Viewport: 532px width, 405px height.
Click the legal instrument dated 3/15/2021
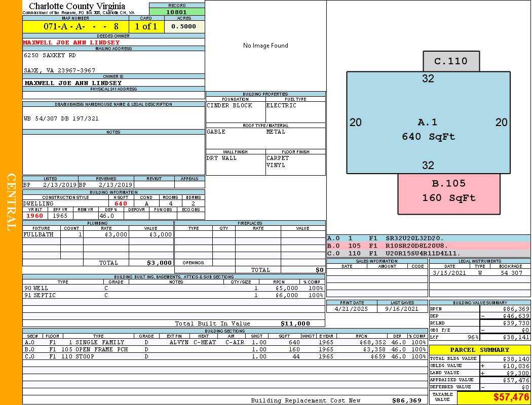[479, 273]
